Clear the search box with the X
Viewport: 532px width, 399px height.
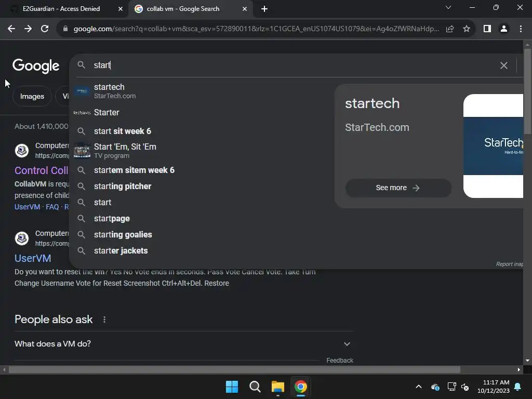pyautogui.click(x=504, y=65)
